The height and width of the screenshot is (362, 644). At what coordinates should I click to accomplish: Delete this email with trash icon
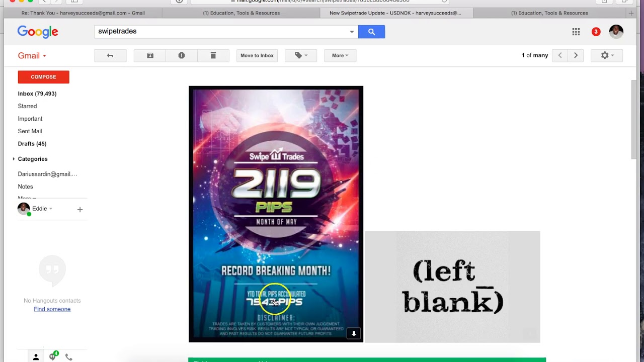click(x=213, y=55)
